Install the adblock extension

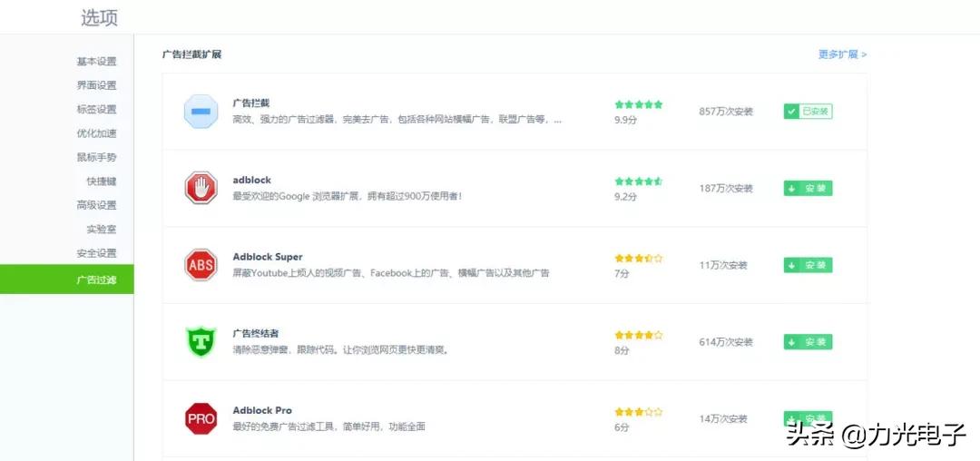point(808,188)
